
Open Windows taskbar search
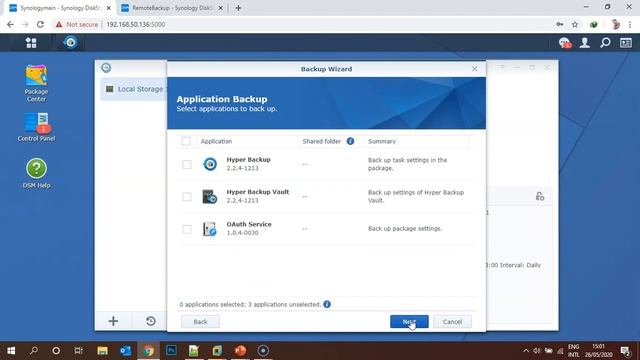(x=34, y=351)
